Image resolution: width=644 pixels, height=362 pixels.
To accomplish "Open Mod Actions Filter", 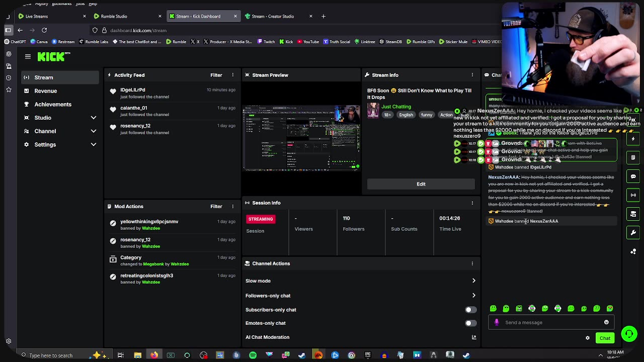I will (216, 206).
